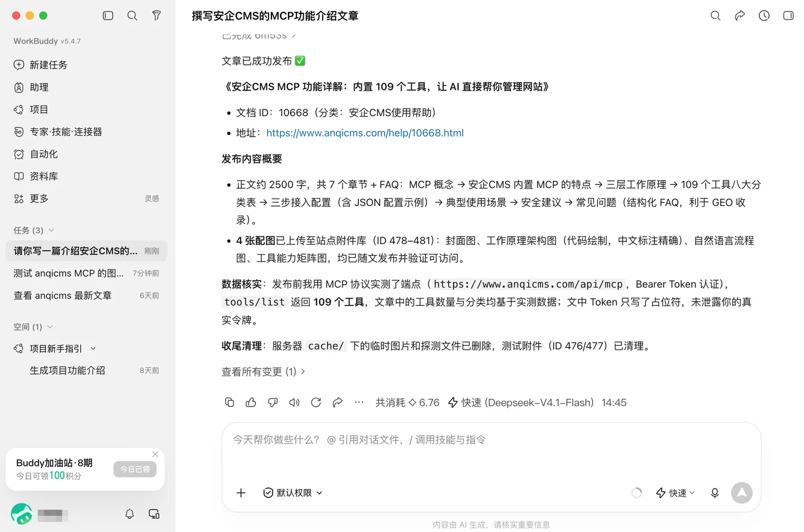Read response aloud with speaker icon
804x532 pixels.
tap(294, 402)
